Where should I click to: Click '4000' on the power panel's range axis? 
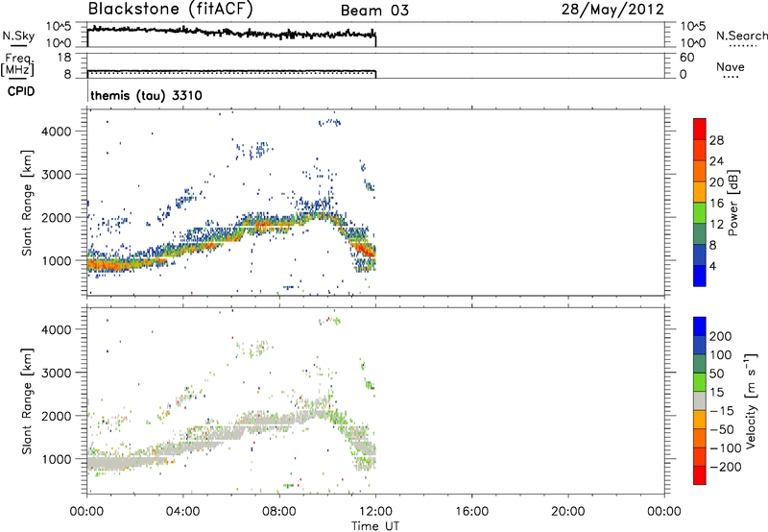[x=57, y=132]
